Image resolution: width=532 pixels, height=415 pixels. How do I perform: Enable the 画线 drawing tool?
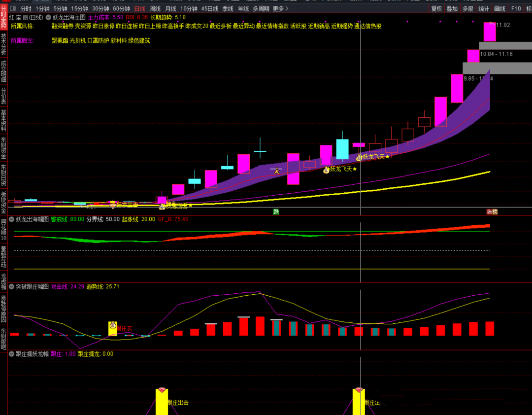(x=499, y=8)
